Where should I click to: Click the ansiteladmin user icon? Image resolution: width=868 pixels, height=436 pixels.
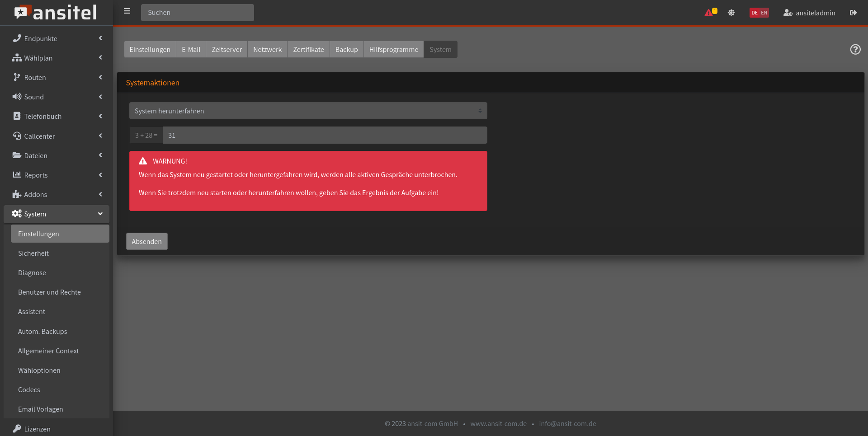point(788,13)
